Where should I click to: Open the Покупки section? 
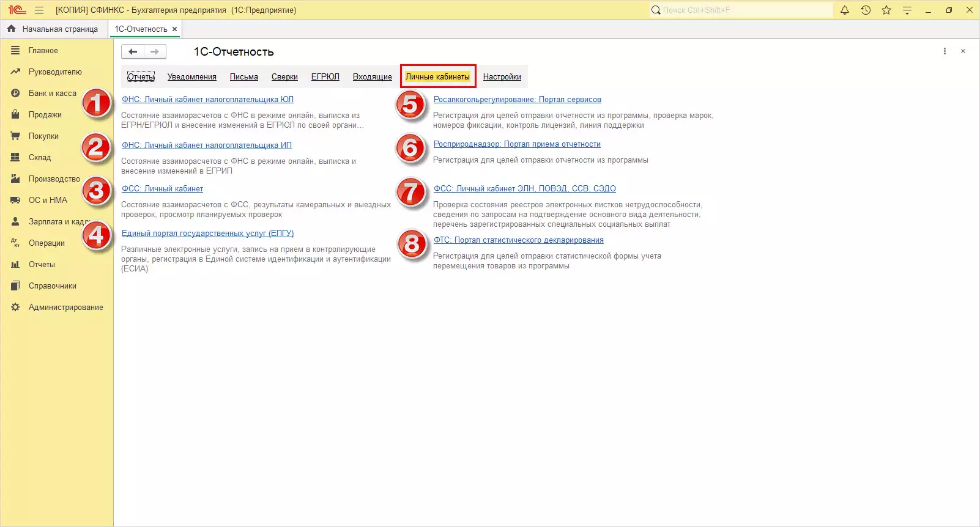[x=43, y=136]
